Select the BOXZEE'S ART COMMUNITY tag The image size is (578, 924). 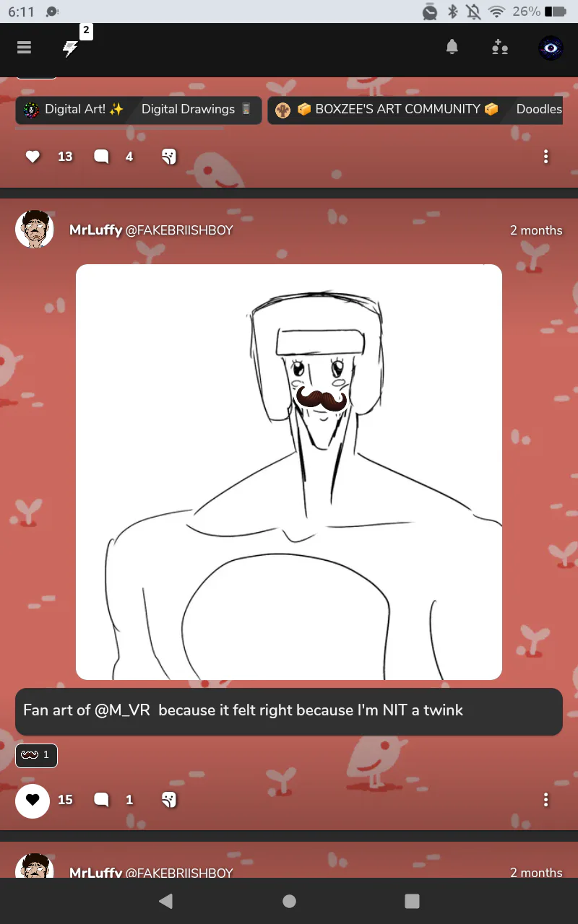[387, 110]
